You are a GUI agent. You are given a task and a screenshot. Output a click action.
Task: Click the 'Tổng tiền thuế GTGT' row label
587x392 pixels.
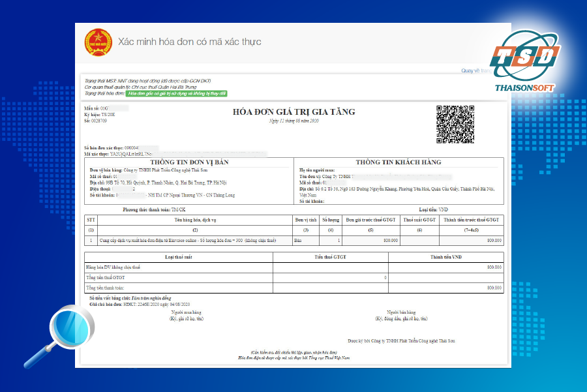click(x=105, y=277)
